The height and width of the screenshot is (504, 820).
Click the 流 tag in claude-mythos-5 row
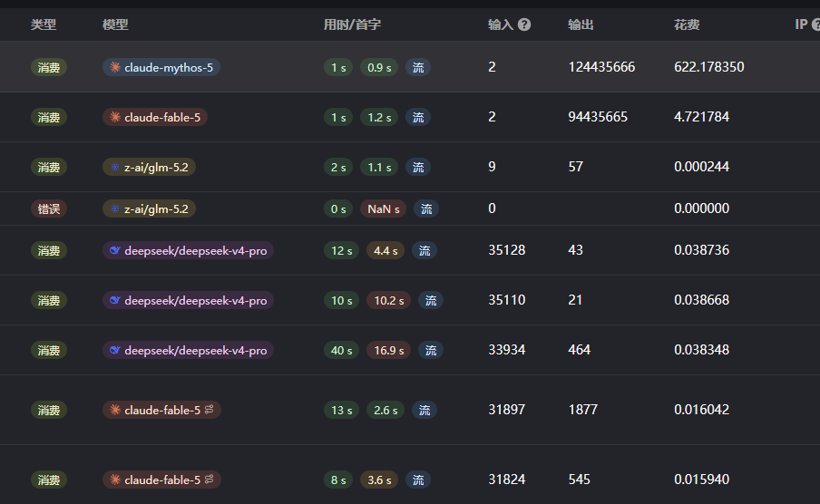(x=418, y=67)
